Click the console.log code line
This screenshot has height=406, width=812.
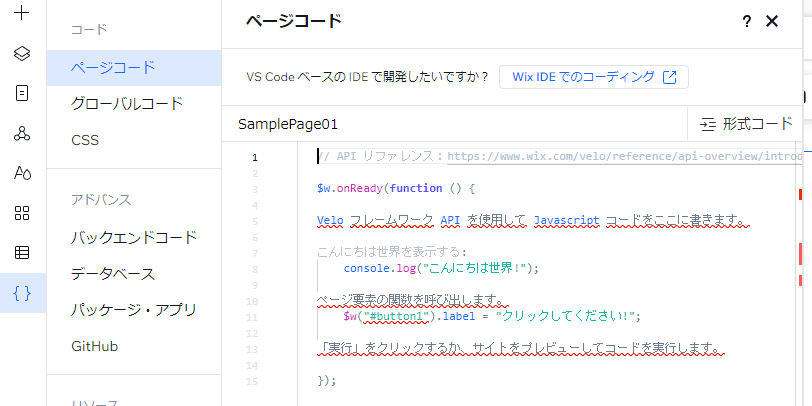click(441, 269)
